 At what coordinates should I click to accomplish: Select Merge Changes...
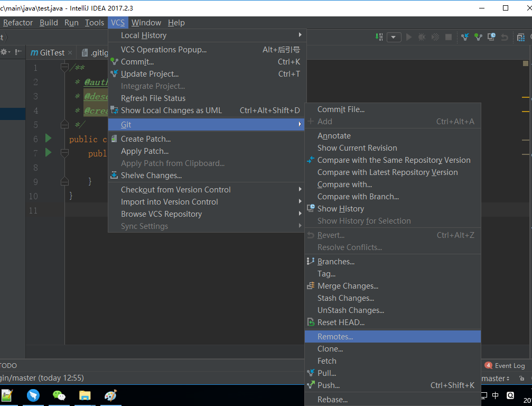(x=393, y=286)
